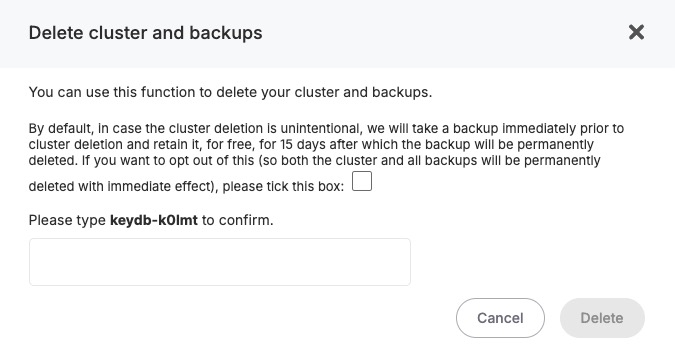Click the 'Delete cluster and backups' dialog title

[146, 33]
